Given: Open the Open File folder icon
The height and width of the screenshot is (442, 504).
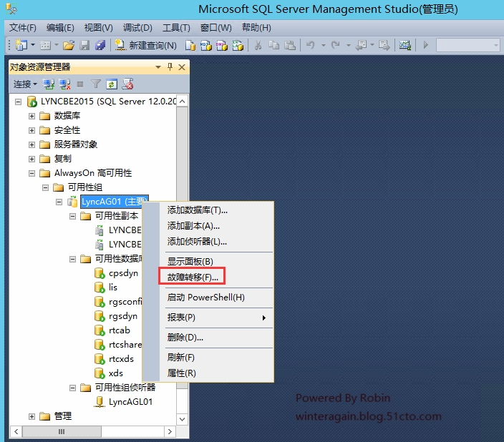Looking at the screenshot, I should 69,45.
